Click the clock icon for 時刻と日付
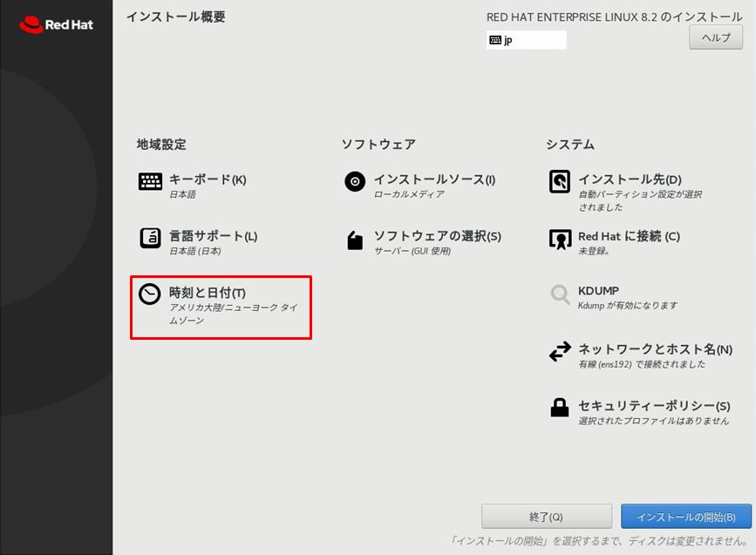The width and height of the screenshot is (756, 555). 149,294
